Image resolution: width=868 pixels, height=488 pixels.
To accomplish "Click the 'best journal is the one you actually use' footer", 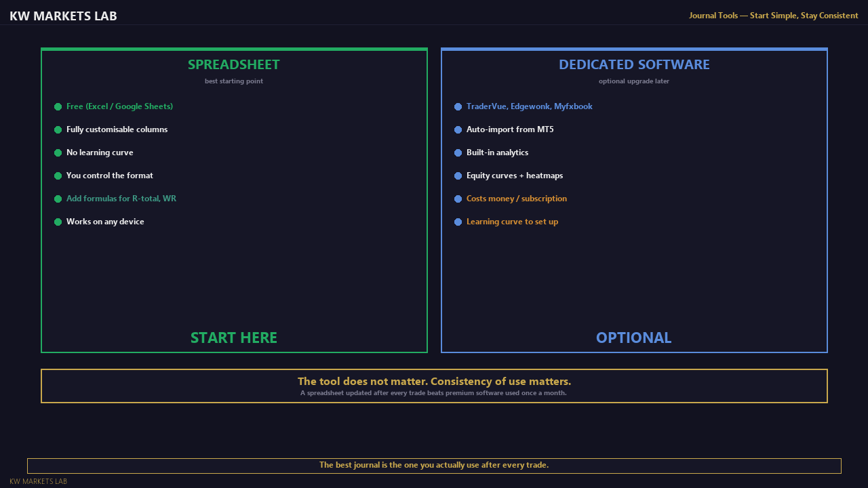I will pos(434,465).
